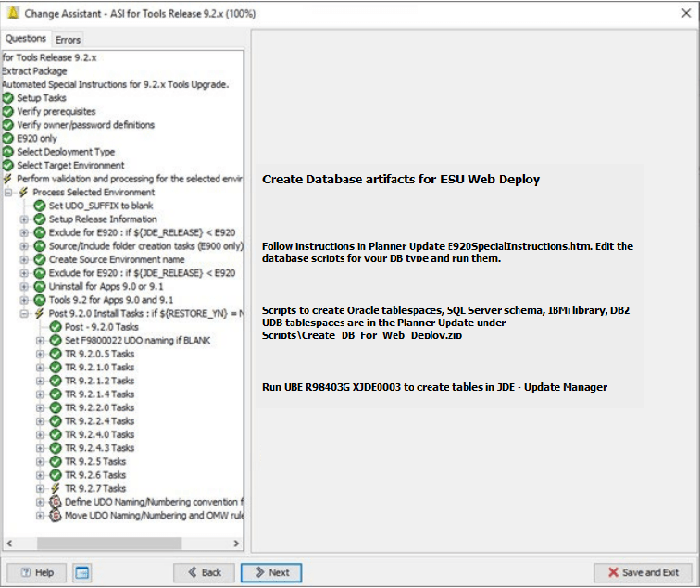Click the check icon for TR 9.2.6 Tasks
Screen dimensions: 700x588
[x=56, y=475]
